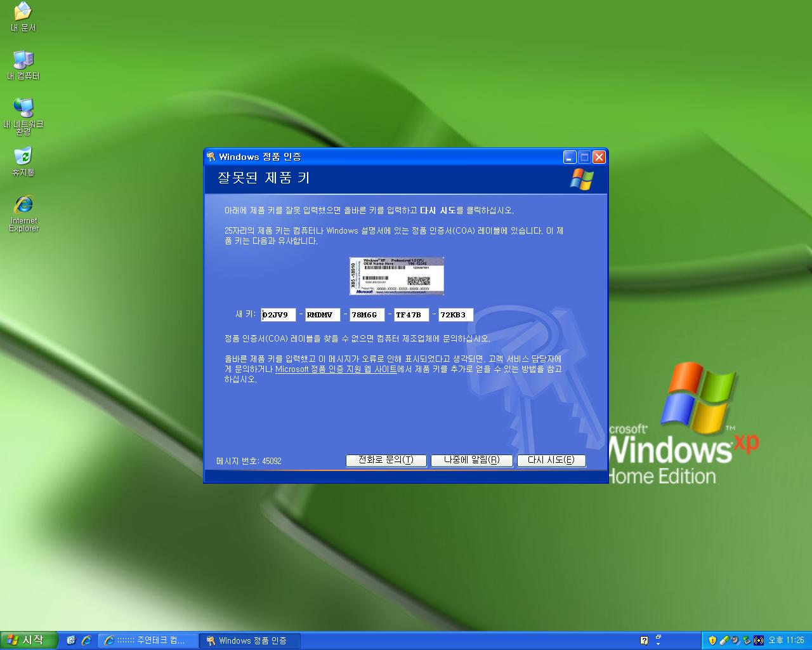Screen dimensions: 812x650
Task: Click the 나중에 알림(R) button
Action: click(472, 460)
